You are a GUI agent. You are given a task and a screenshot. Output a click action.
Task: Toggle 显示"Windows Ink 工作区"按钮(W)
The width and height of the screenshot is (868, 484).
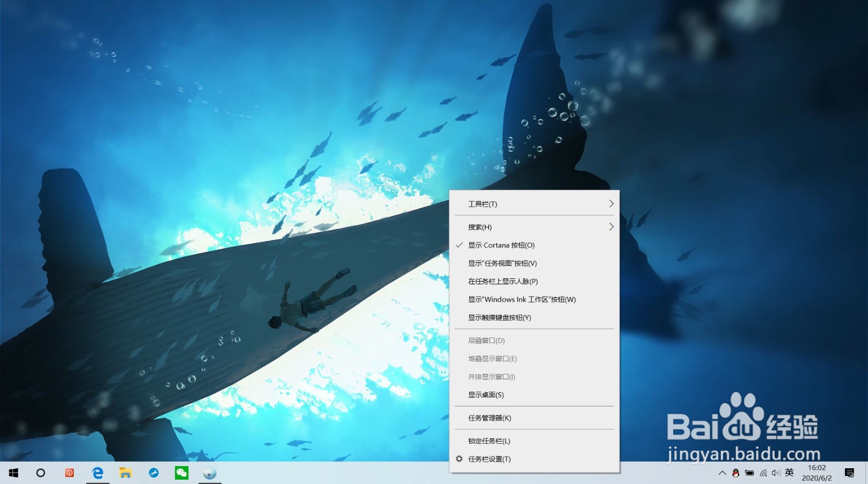[534, 300]
